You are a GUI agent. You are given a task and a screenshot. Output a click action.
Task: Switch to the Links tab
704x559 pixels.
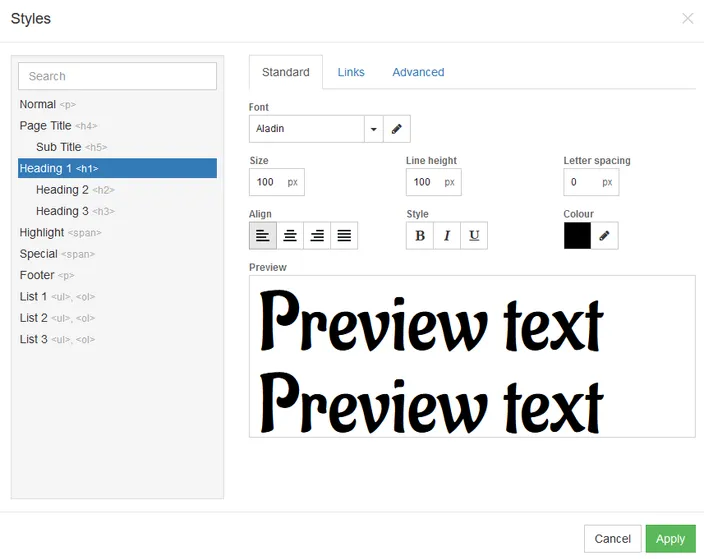pos(351,72)
